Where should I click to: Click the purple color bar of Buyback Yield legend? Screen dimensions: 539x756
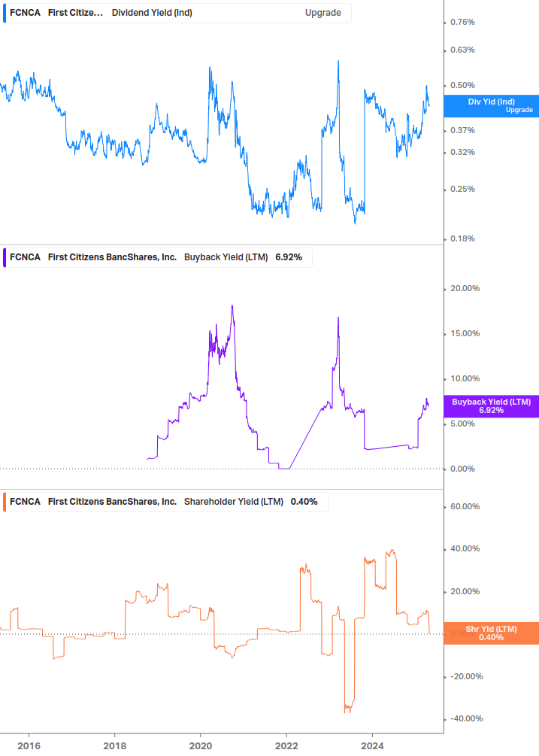pyautogui.click(x=5, y=257)
